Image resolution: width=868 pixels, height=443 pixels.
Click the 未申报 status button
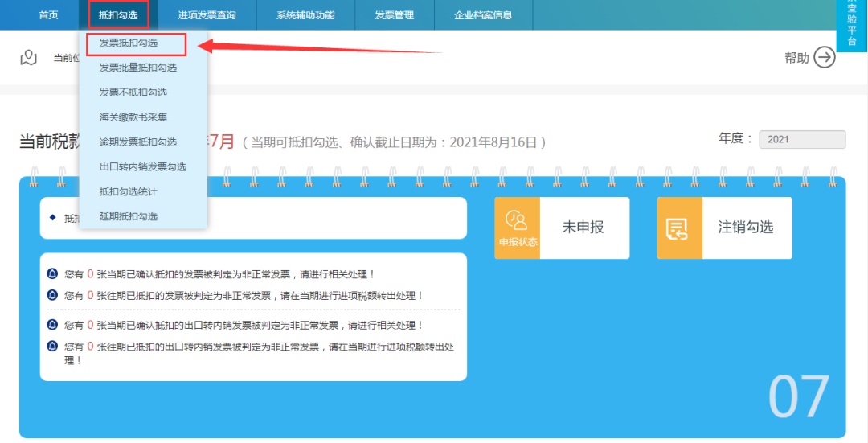pyautogui.click(x=583, y=228)
